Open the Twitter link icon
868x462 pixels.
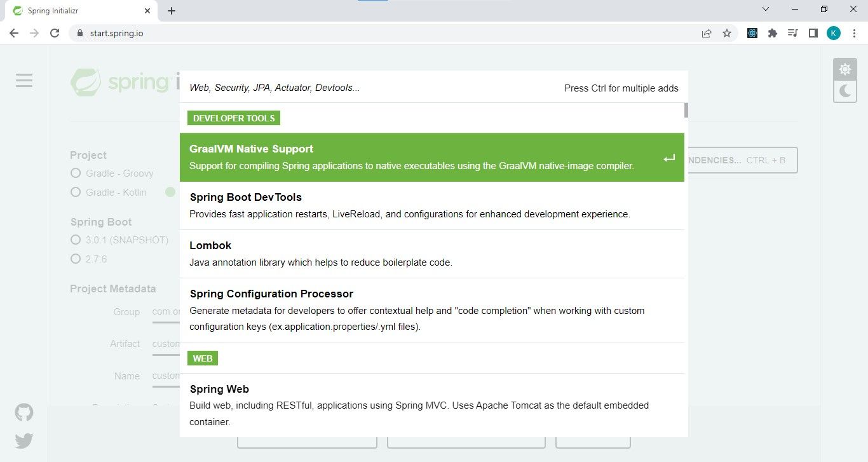point(24,440)
